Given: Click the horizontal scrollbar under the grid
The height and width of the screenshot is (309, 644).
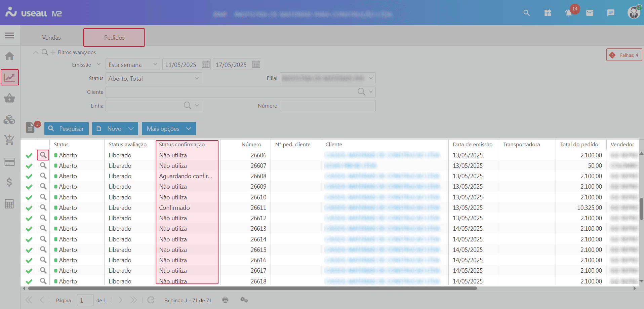Looking at the screenshot, I should (252, 288).
